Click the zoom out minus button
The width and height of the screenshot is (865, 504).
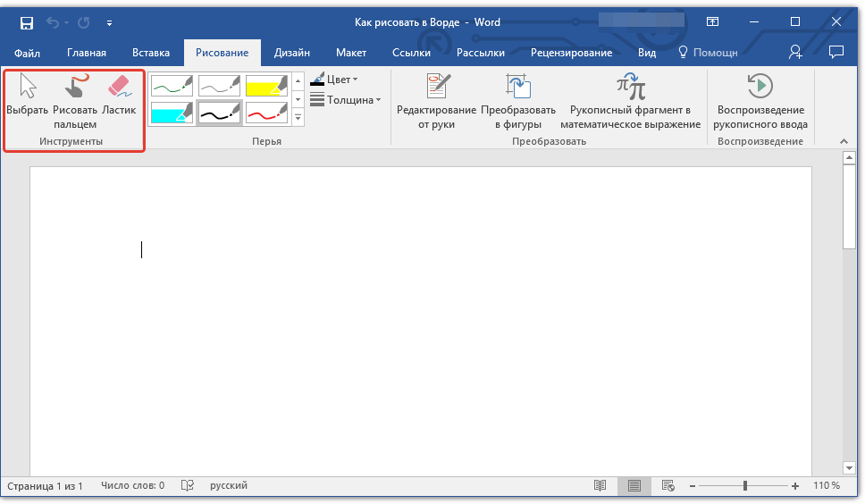693,486
